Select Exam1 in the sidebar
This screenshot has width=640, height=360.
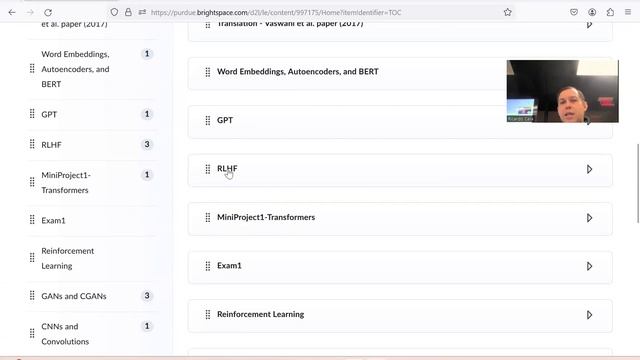(53, 220)
